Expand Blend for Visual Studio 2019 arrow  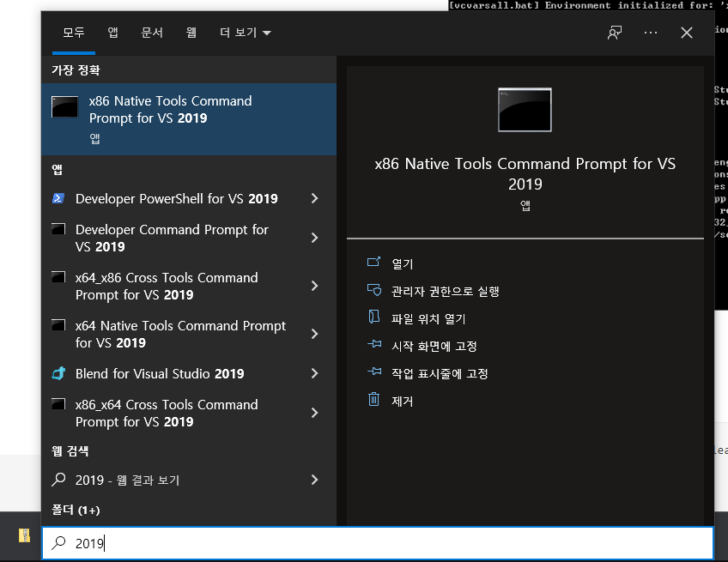pos(315,373)
